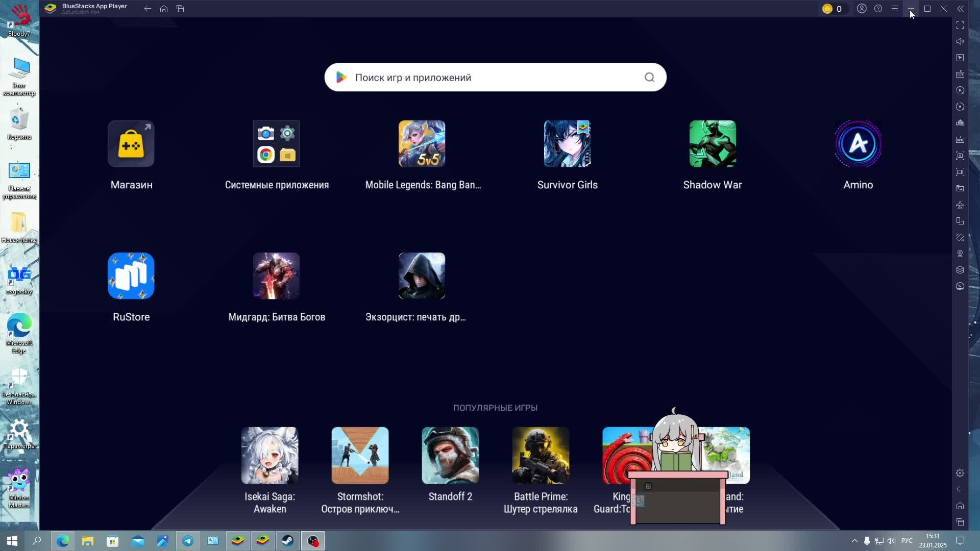This screenshot has width=980, height=551.
Task: Open the media folder sidebar icon
Action: pos(960,188)
